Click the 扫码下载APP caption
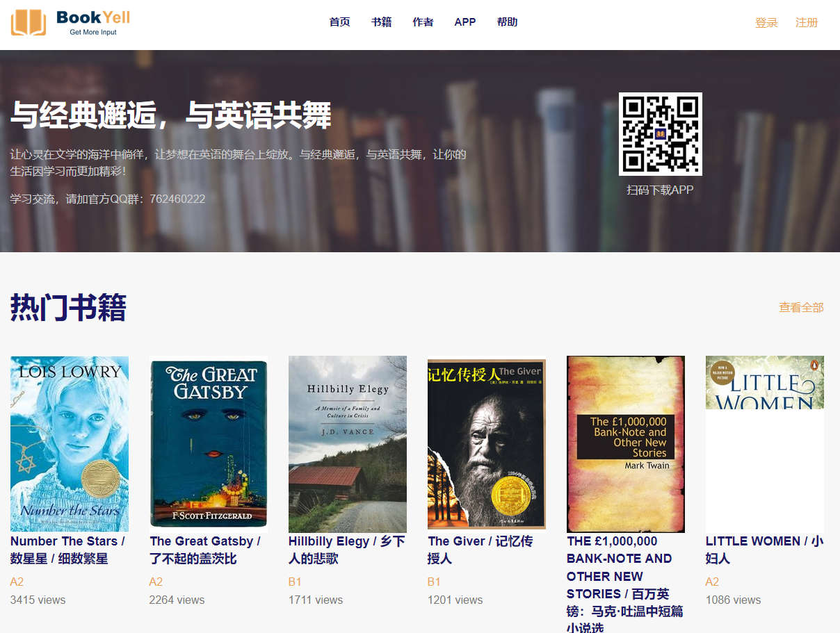The image size is (840, 633). 660,190
